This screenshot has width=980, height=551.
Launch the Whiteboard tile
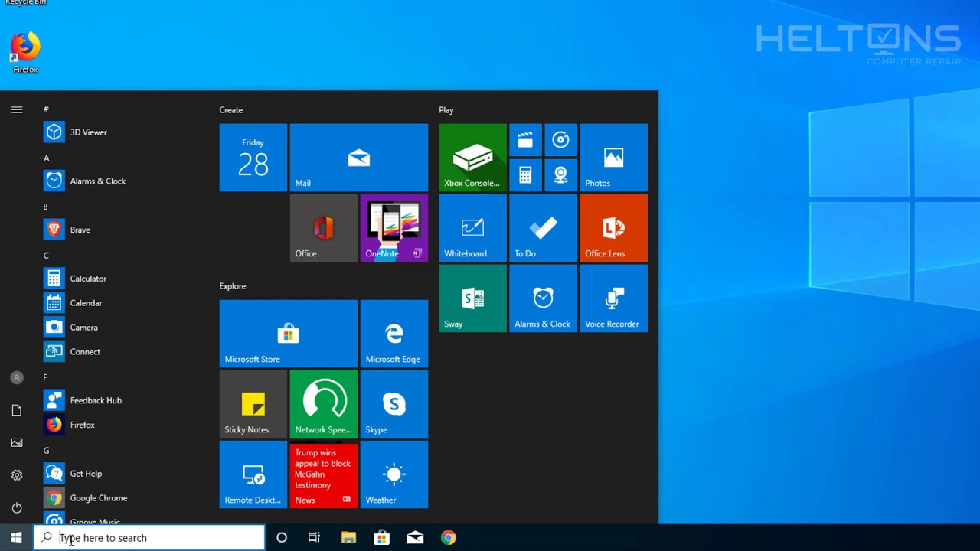point(472,228)
